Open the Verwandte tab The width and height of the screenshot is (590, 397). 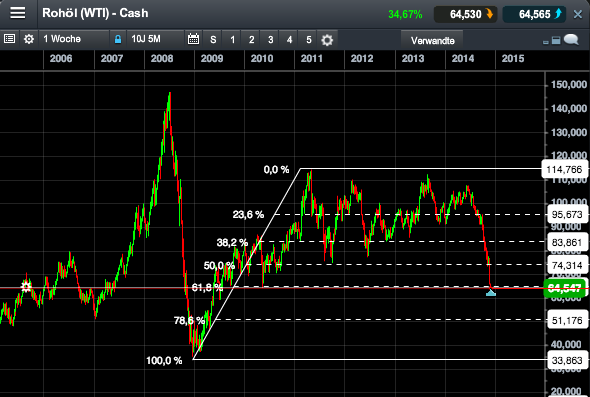click(432, 40)
